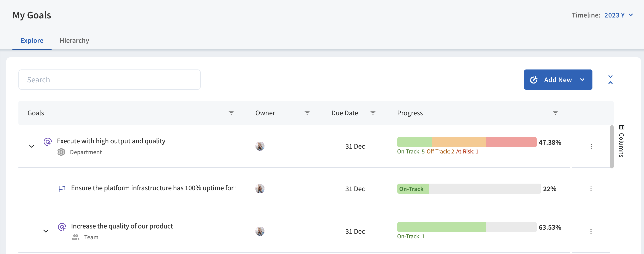Click into the Search field
The width and height of the screenshot is (644, 254).
[x=110, y=80]
